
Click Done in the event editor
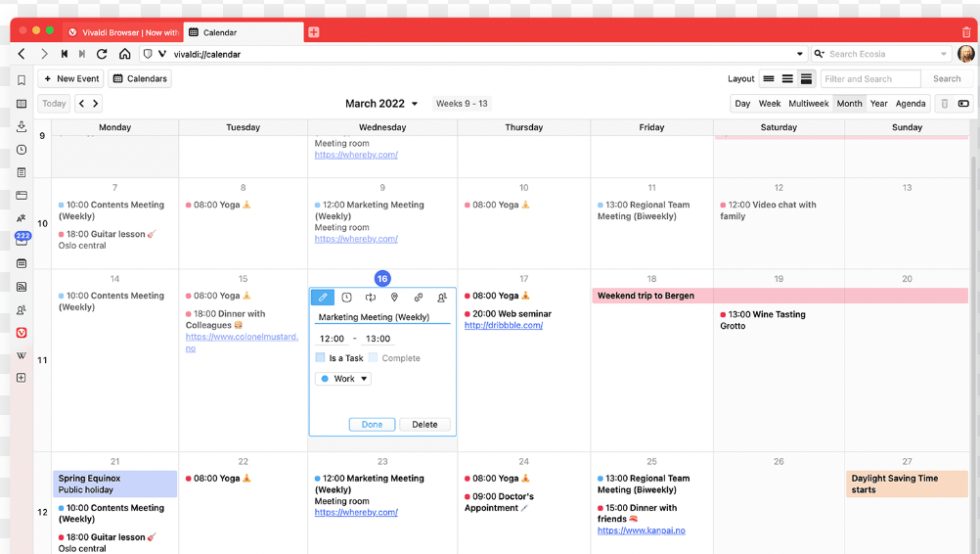coord(372,425)
